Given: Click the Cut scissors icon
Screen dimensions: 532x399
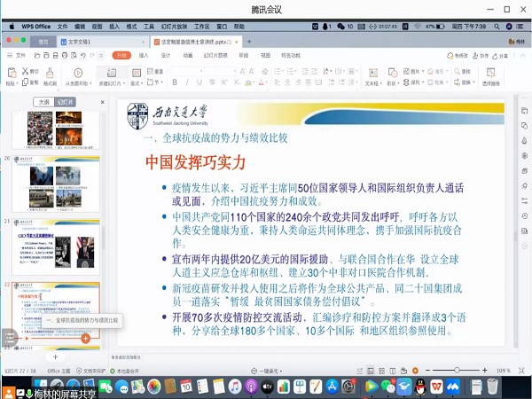Looking at the screenshot, I should coord(26,71).
